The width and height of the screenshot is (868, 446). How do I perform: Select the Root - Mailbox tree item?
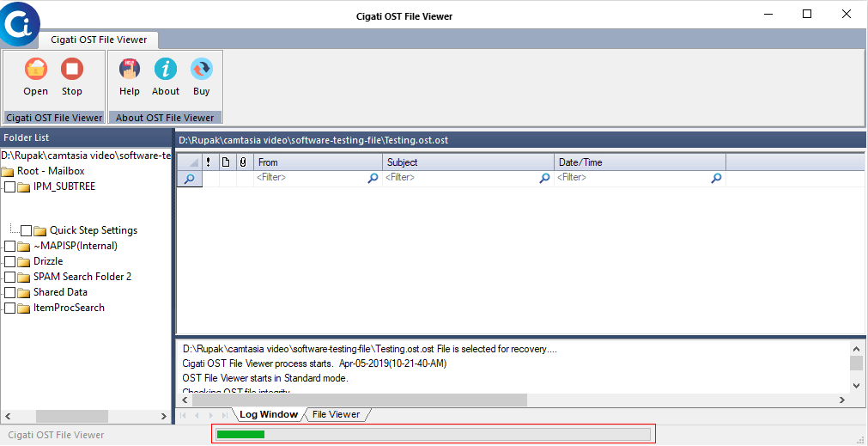(x=51, y=171)
